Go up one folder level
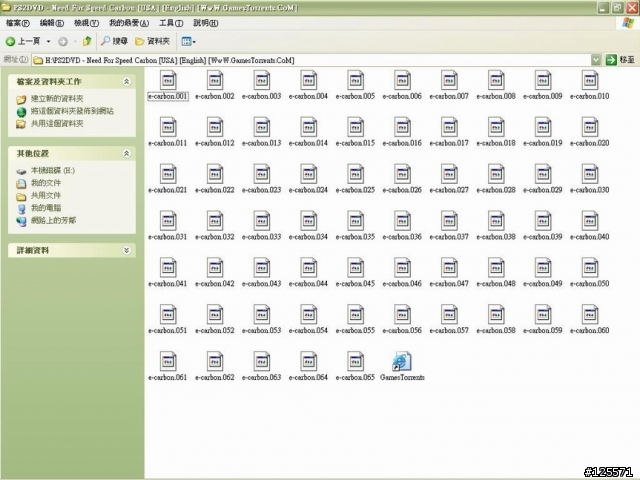Screen dimensions: 640x480 [87, 41]
